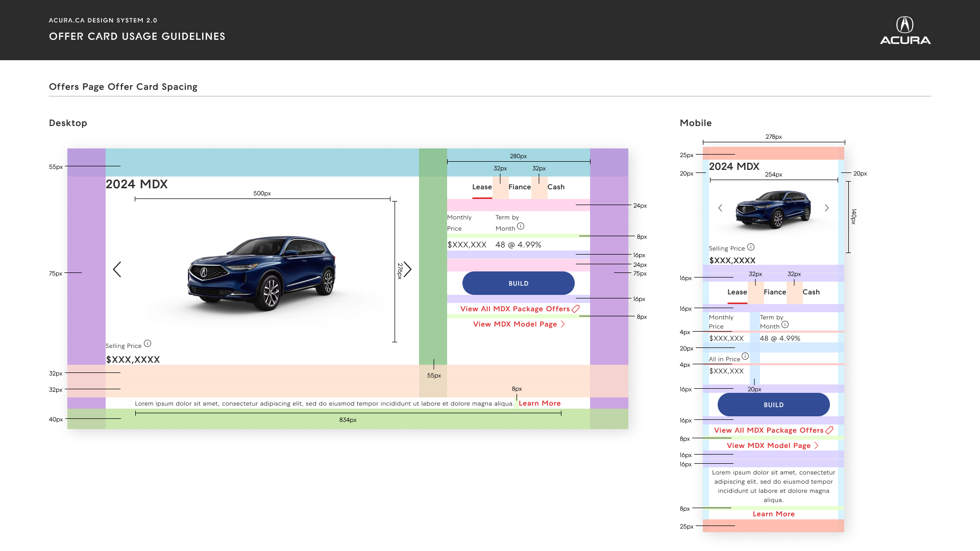Screen dimensions: 980x551
Task: Click info icon beside desktop Selling Price
Action: [148, 344]
